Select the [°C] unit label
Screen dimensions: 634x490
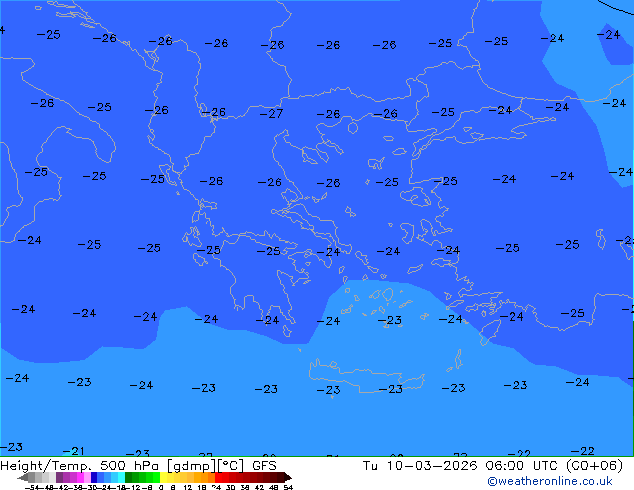point(231,466)
